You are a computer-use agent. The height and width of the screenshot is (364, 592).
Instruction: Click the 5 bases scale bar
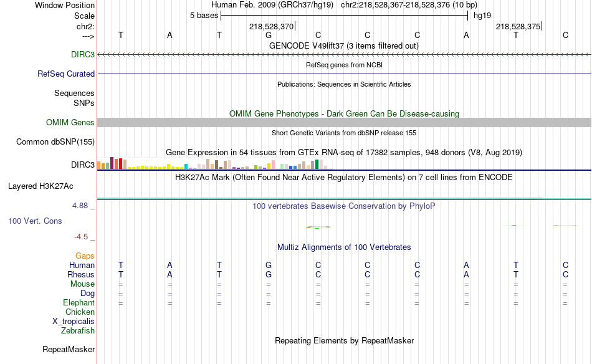tap(345, 16)
